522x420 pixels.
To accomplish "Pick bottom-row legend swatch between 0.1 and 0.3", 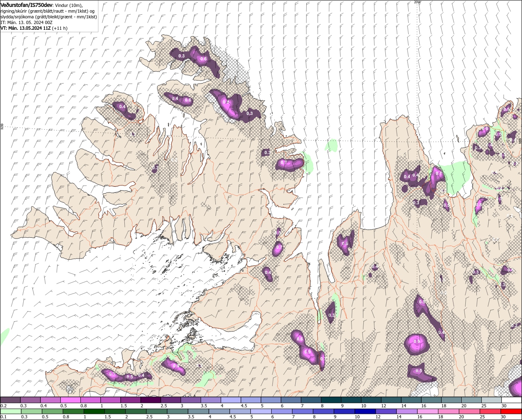I will 11,411.
